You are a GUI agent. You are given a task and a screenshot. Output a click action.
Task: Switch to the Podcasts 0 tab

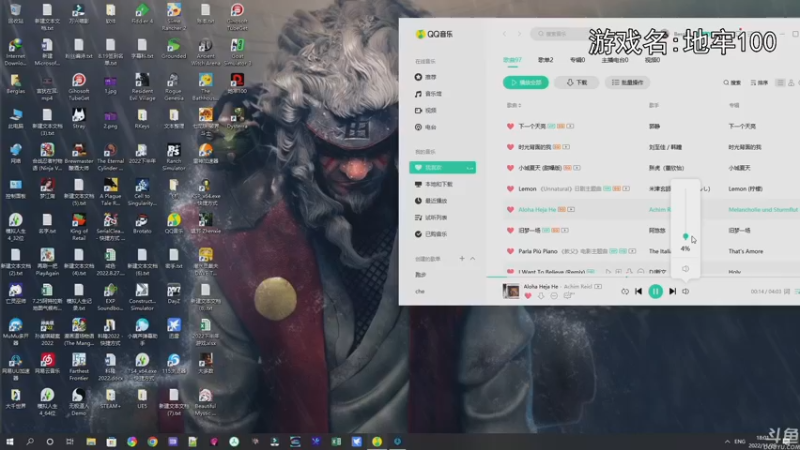click(614, 60)
